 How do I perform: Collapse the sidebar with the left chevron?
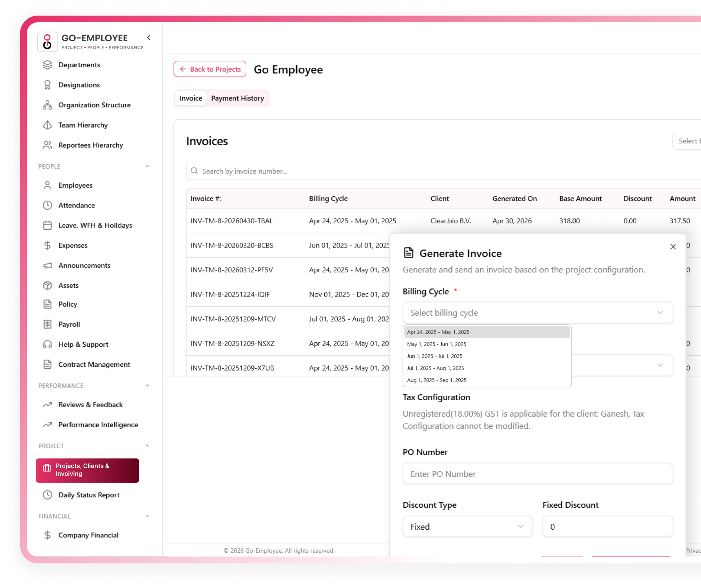click(x=149, y=38)
